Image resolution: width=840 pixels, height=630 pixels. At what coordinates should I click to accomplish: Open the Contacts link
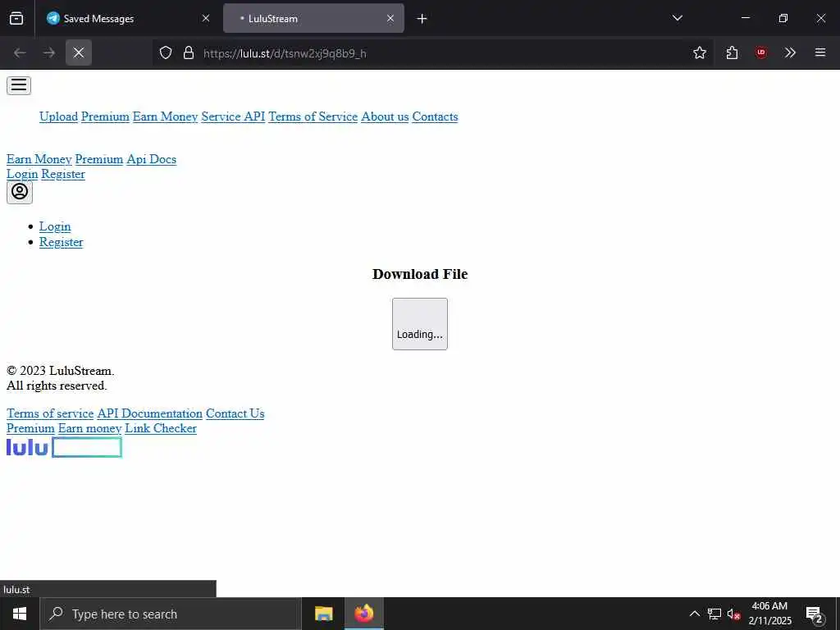(435, 116)
